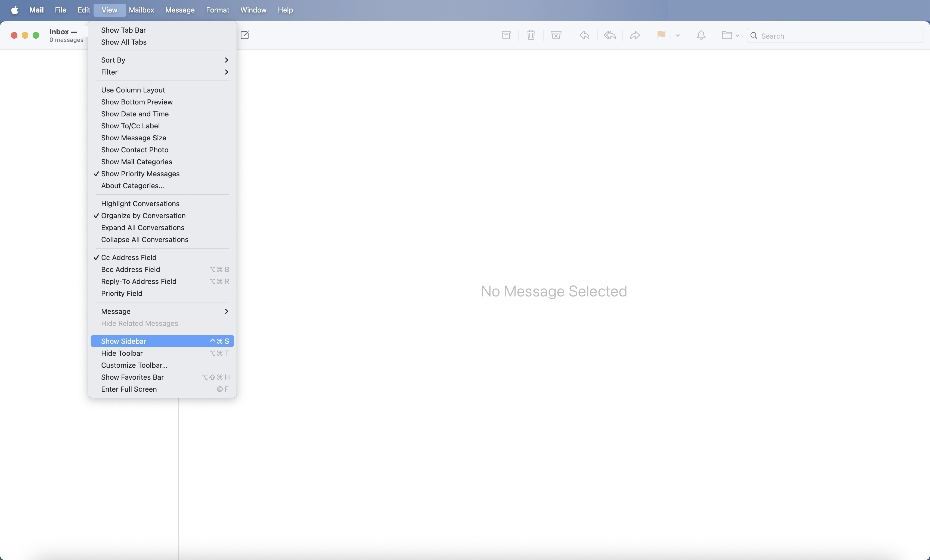Open the Move to folder dropdown arrow
This screenshot has height=560, width=930.
737,35
